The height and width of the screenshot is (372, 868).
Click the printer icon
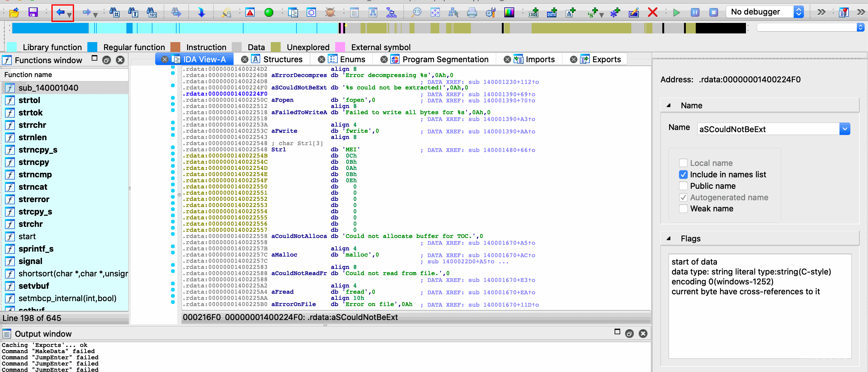coord(472,12)
